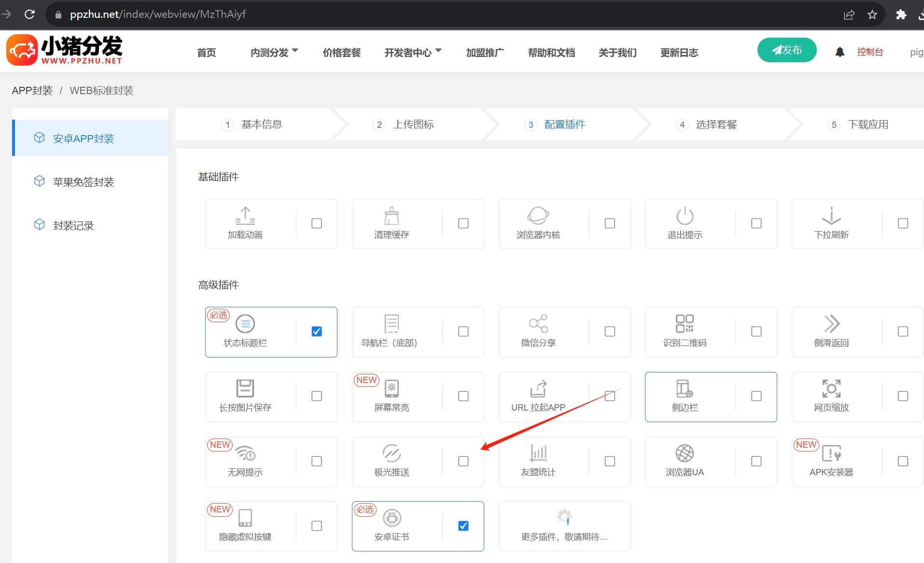Open notifications via the bell icon
Image resolution: width=924 pixels, height=563 pixels.
tap(840, 52)
